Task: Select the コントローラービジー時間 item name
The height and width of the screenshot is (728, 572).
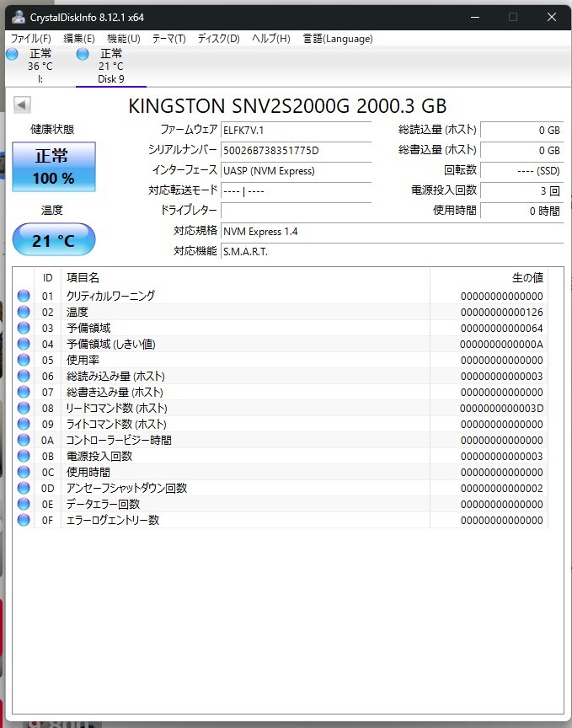Action: (119, 440)
